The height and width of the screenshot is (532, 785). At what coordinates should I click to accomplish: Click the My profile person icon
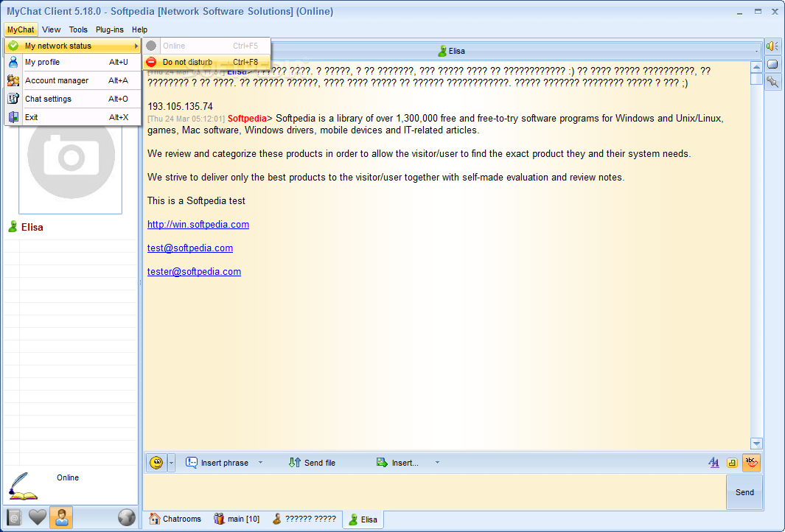tap(13, 62)
